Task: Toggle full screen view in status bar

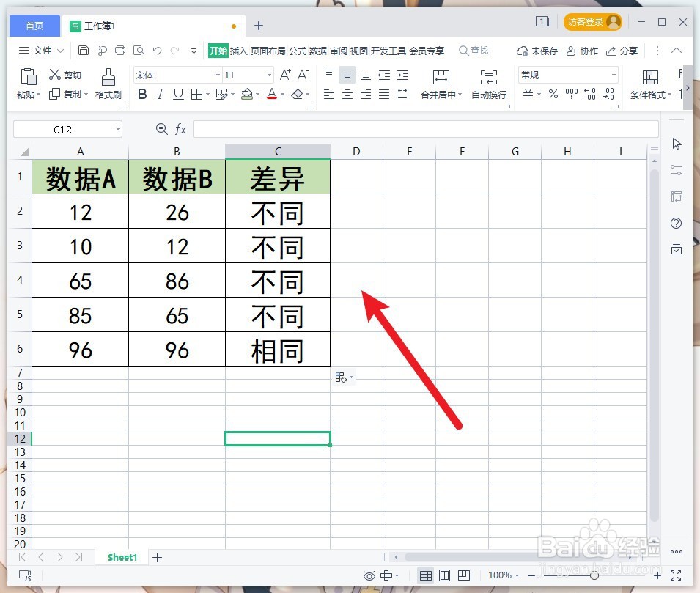Action: [x=676, y=575]
